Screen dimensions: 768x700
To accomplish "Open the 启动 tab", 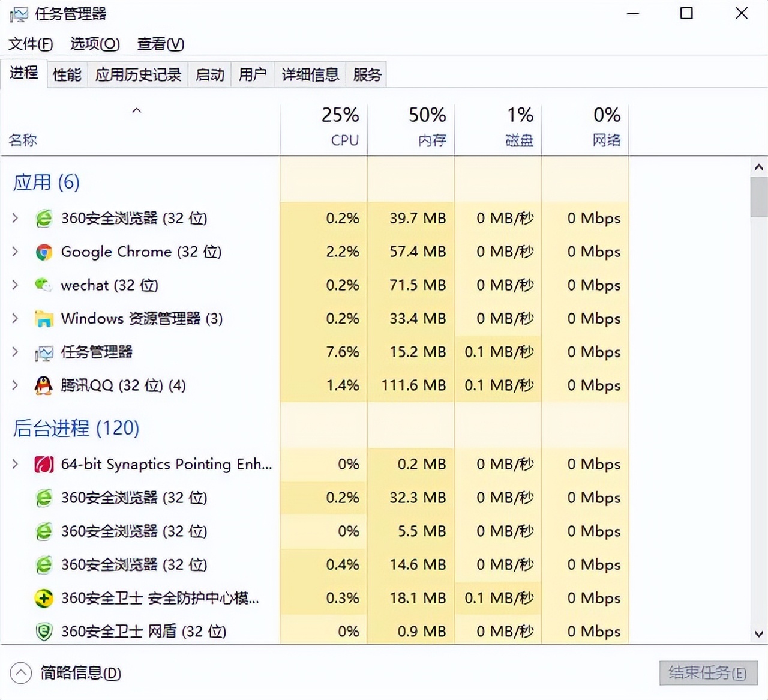I will tap(209, 74).
